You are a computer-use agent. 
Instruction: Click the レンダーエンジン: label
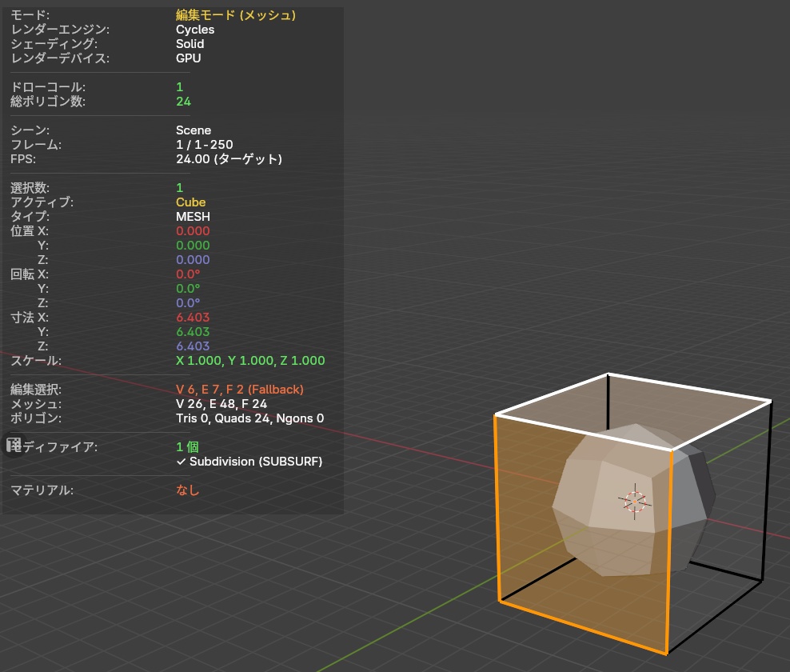click(60, 30)
